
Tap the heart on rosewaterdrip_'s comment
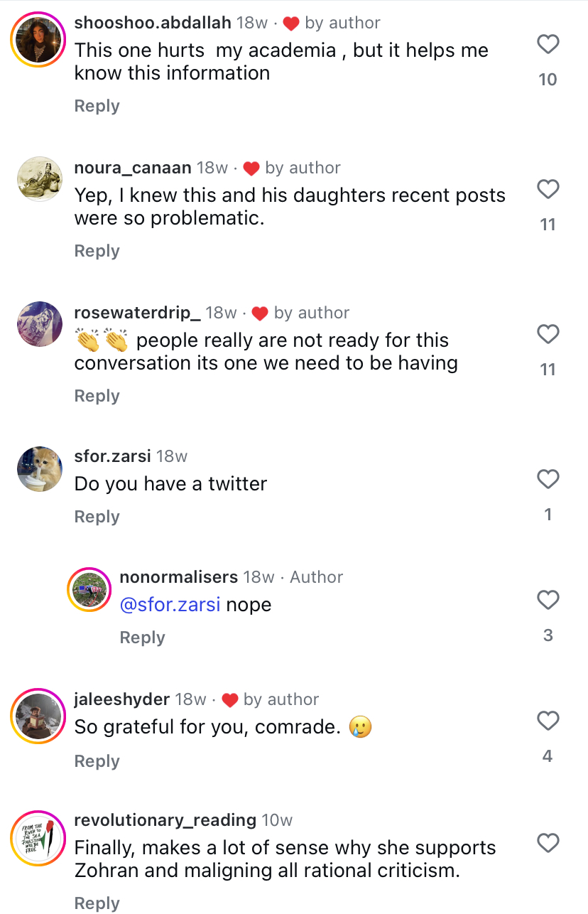[548, 335]
